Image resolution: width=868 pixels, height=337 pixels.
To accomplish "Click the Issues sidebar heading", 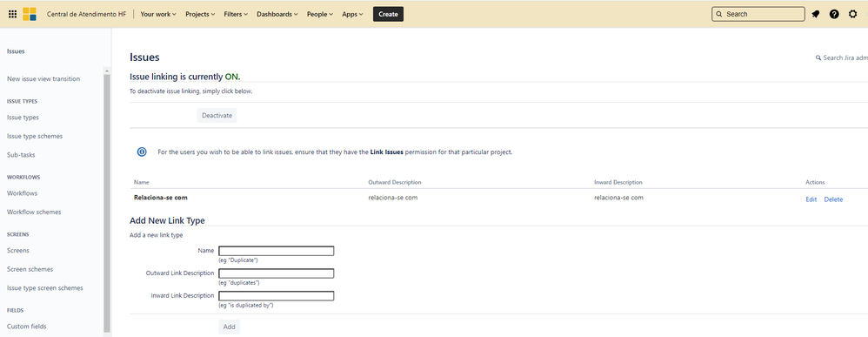I will point(16,51).
